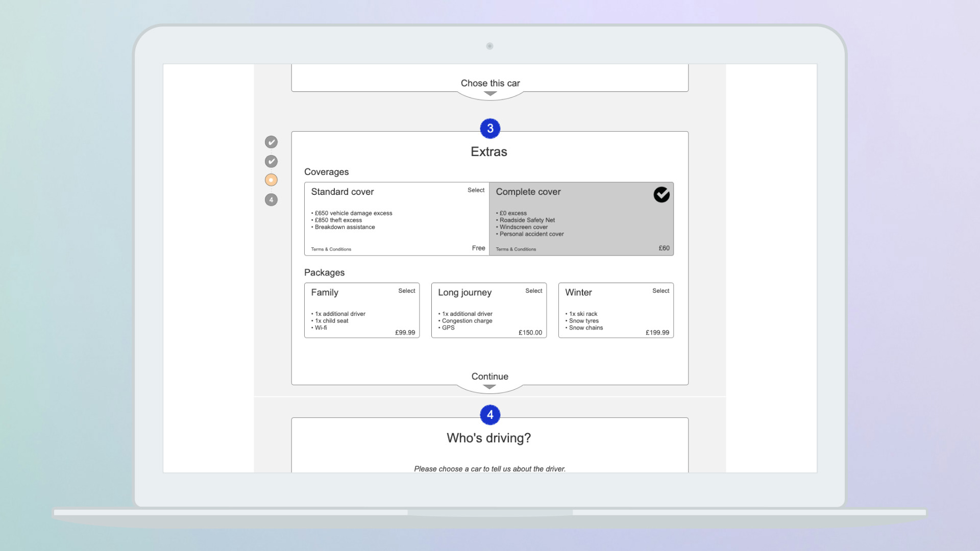Click the second completed step checkmark icon
The width and height of the screenshot is (980, 551).
(x=271, y=161)
